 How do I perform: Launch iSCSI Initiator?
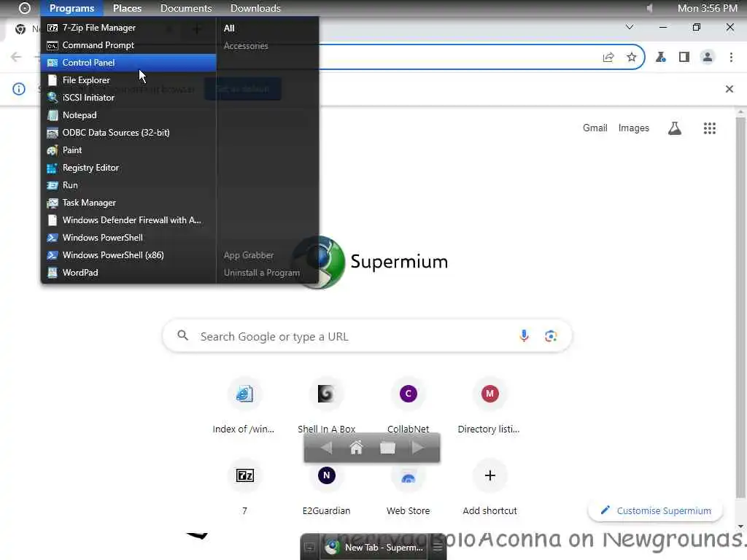pyautogui.click(x=128, y=98)
